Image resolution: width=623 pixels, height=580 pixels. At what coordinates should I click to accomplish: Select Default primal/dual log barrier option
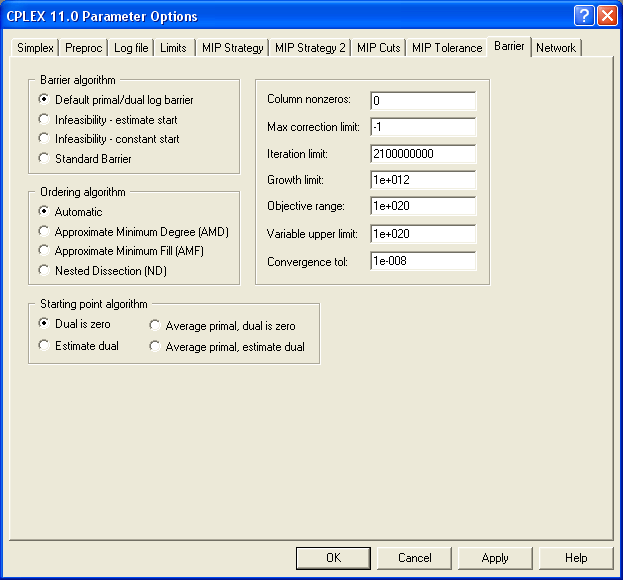coord(116,100)
